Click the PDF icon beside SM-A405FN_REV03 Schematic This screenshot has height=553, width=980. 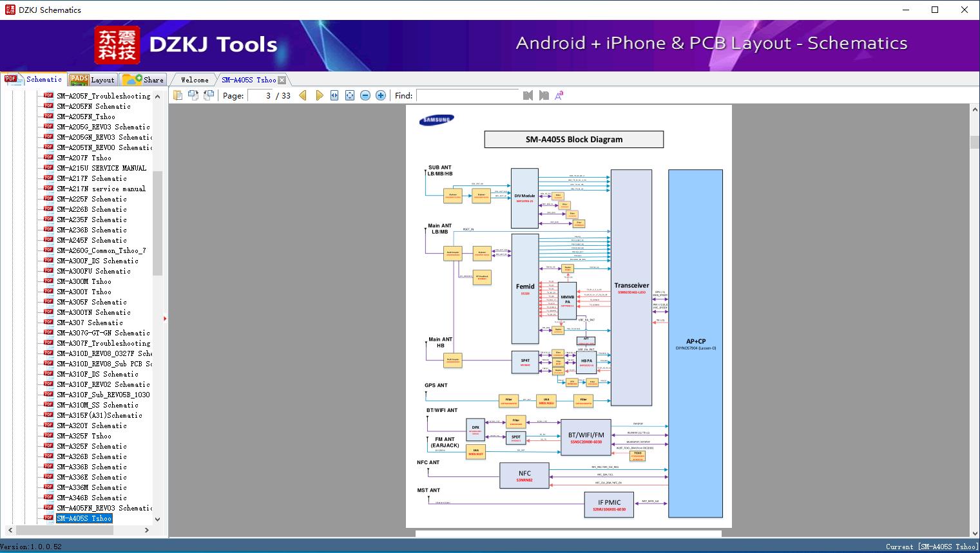tap(48, 508)
